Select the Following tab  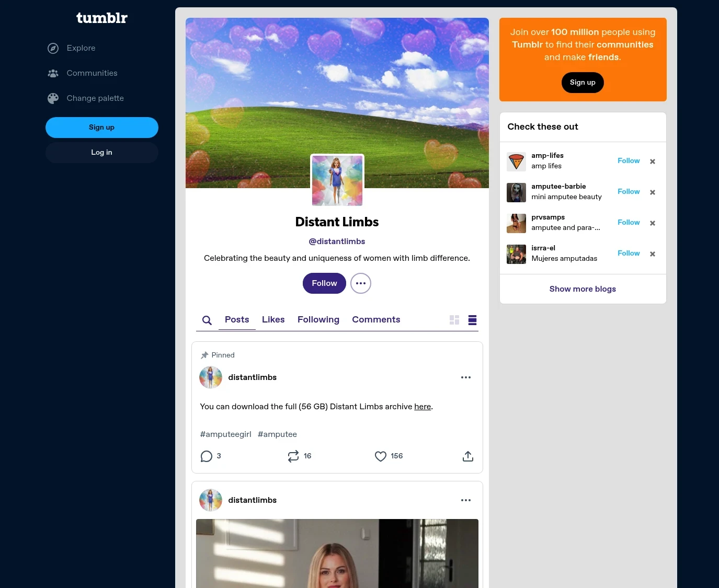pyautogui.click(x=318, y=320)
